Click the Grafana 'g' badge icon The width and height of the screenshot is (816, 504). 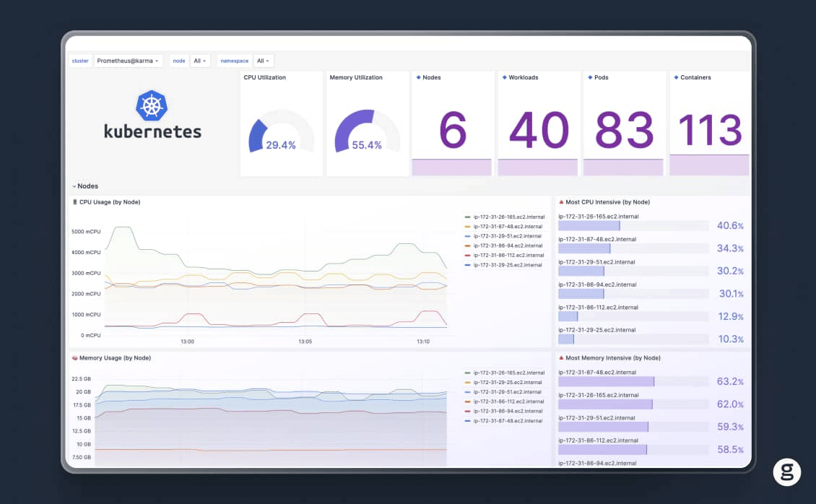click(x=786, y=472)
